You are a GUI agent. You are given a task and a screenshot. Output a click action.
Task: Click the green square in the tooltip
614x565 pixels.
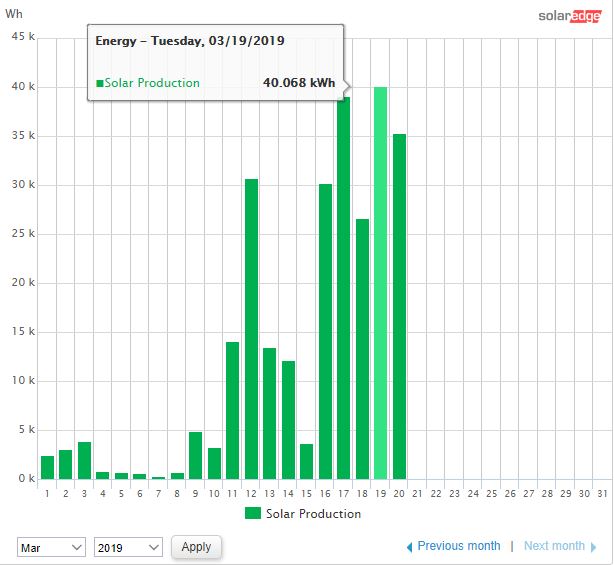pos(100,84)
